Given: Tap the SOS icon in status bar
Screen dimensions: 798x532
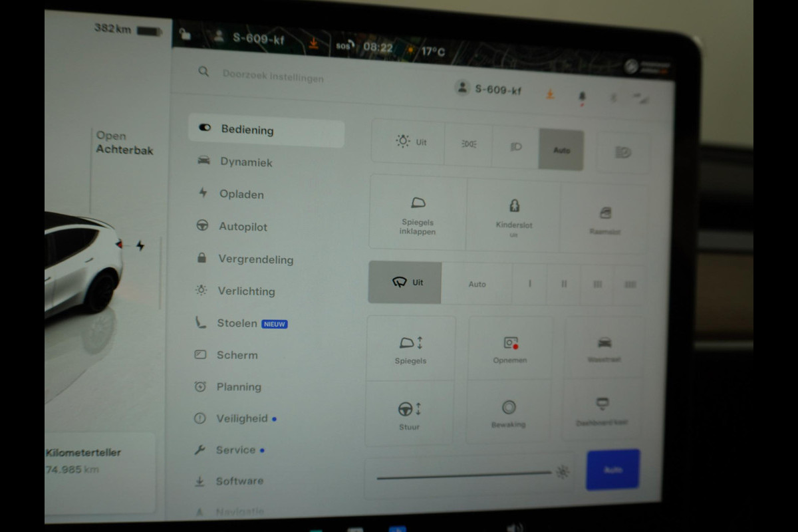Looking at the screenshot, I should tap(344, 47).
